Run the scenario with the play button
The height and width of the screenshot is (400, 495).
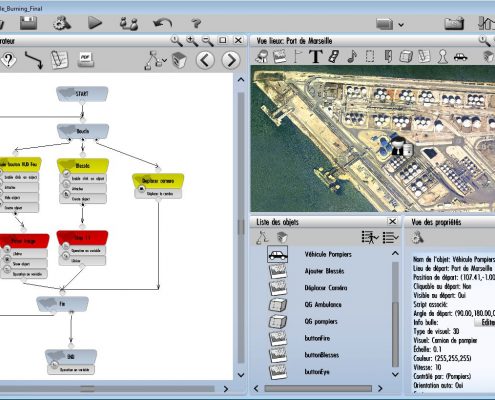[x=95, y=23]
